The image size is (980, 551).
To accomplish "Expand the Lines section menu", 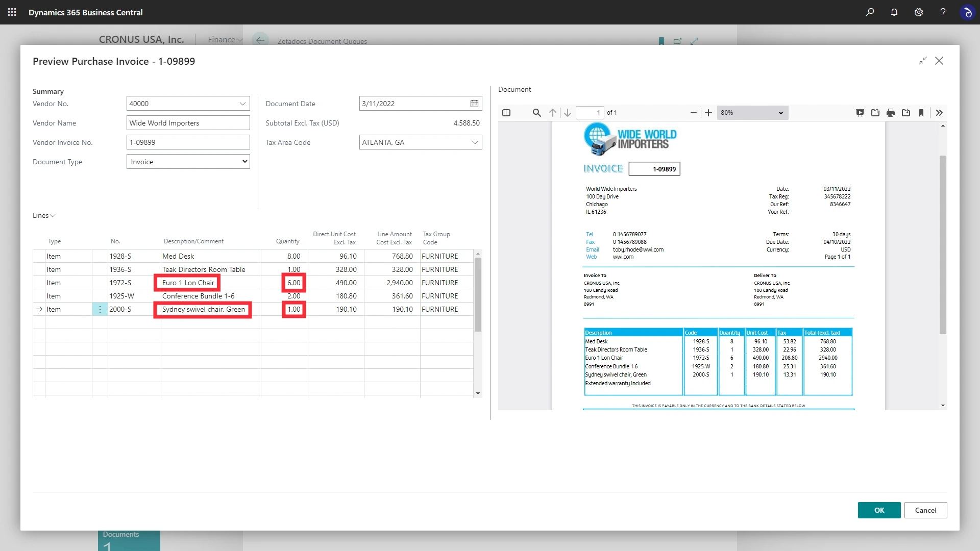I will coord(44,215).
